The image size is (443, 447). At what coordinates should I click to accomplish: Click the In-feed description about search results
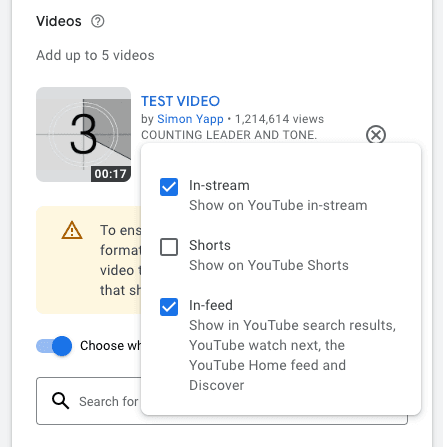[292, 355]
